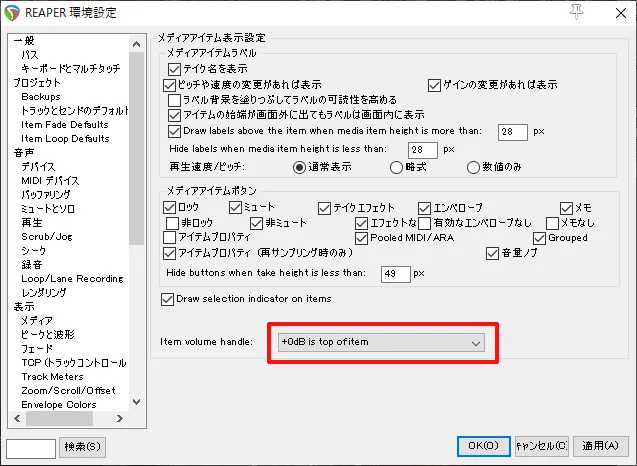This screenshot has width=637, height=466.
Task: Enable the アイテムプロパティ button checkbox
Action: click(x=169, y=238)
